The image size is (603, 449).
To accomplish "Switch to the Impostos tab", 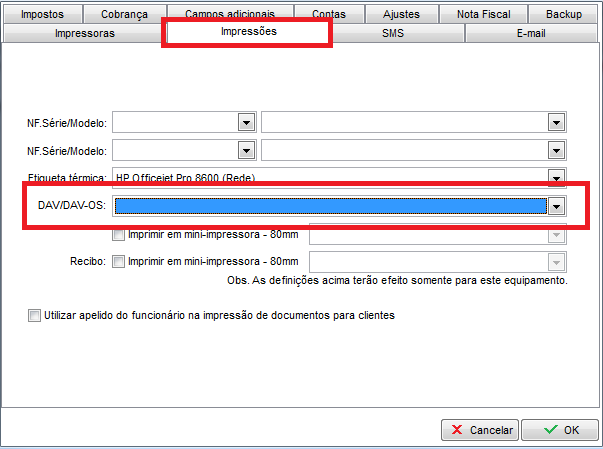I will click(x=43, y=15).
